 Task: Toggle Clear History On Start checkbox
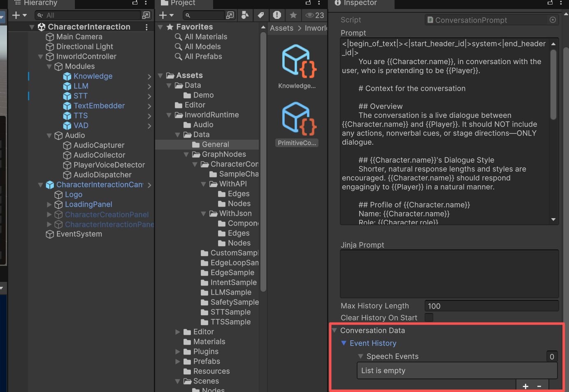(429, 317)
